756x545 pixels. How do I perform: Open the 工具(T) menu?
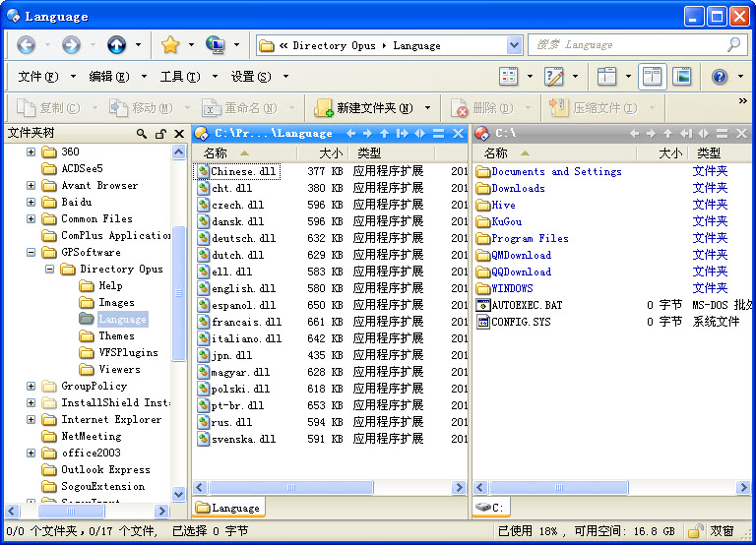pos(180,77)
